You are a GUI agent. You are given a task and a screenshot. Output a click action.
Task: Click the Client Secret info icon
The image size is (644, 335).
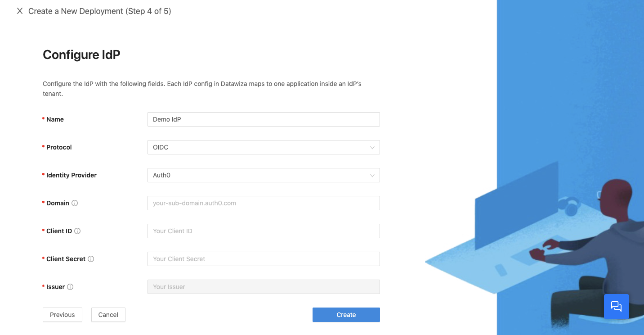[x=91, y=259]
